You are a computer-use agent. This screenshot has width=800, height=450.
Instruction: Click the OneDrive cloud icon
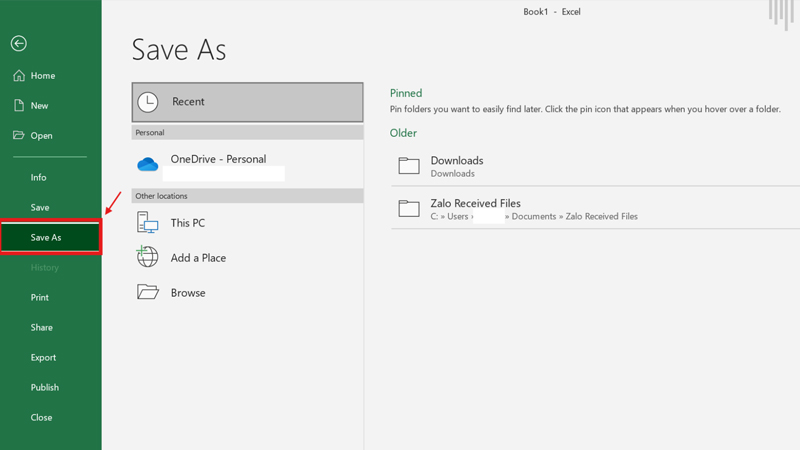[x=148, y=164]
